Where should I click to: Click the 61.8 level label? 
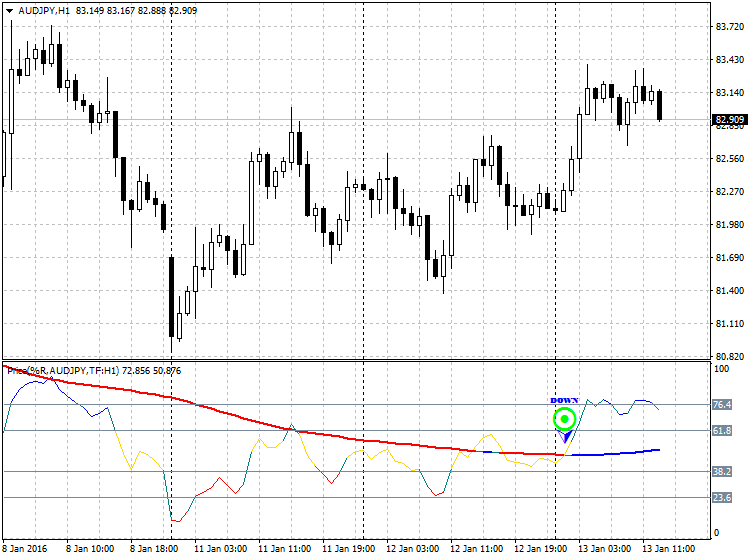(x=722, y=431)
